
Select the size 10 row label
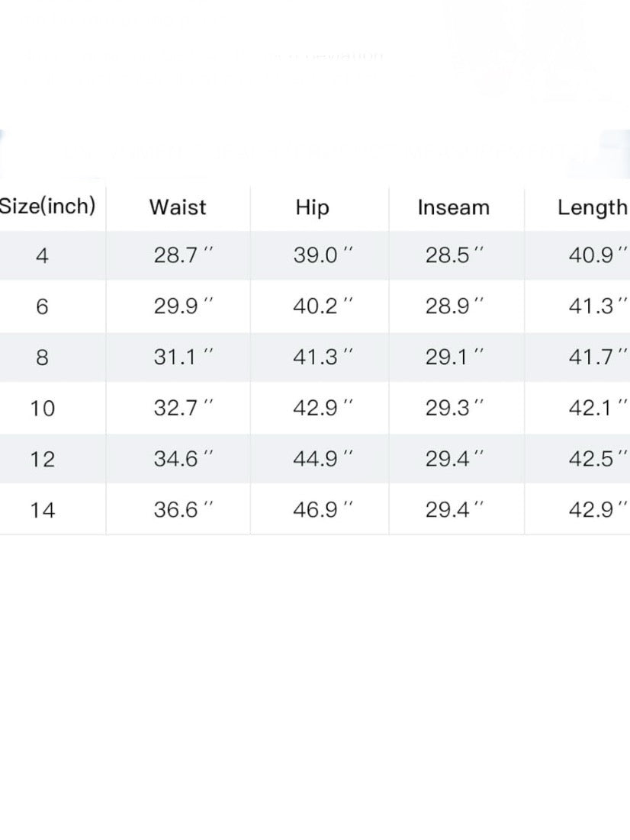click(x=43, y=408)
